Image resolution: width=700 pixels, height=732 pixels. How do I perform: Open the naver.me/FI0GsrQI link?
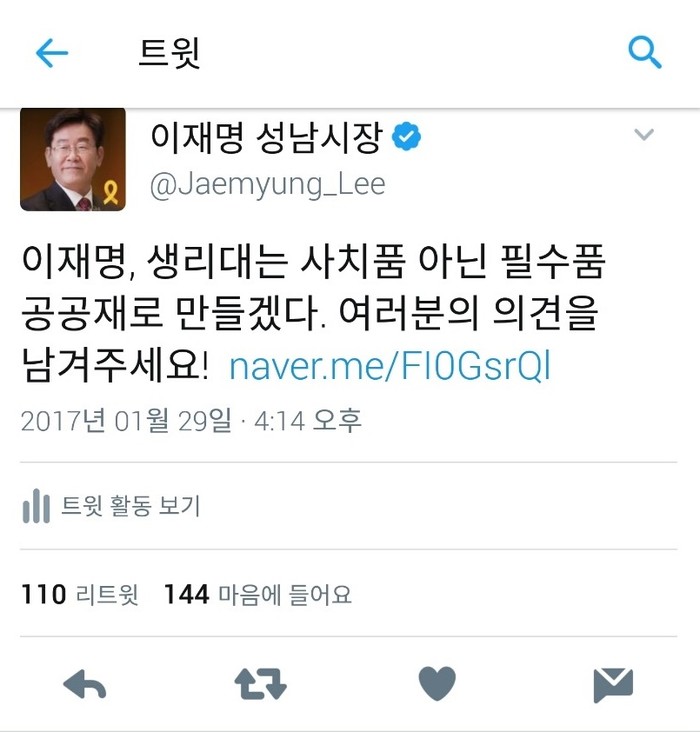coord(390,366)
